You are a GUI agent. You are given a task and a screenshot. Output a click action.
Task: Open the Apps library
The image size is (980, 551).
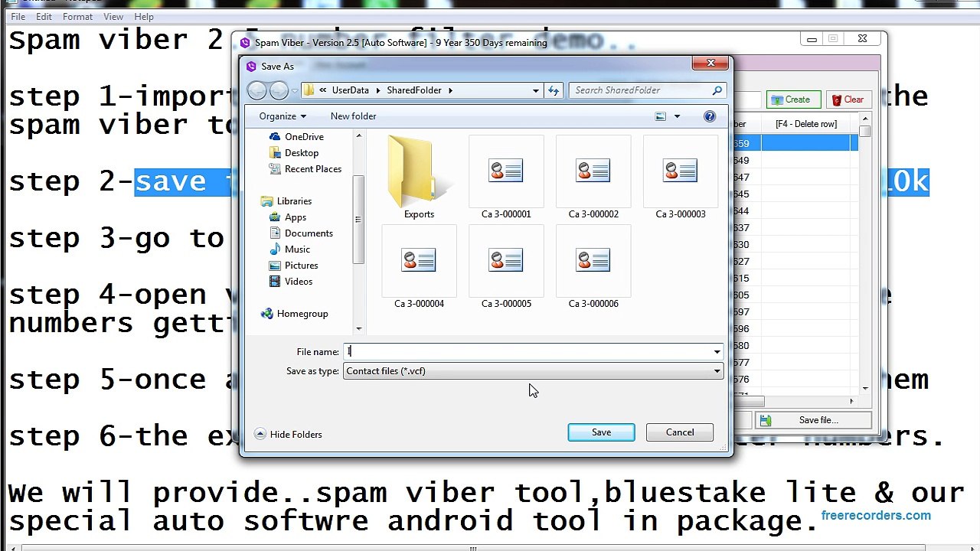pyautogui.click(x=288, y=217)
